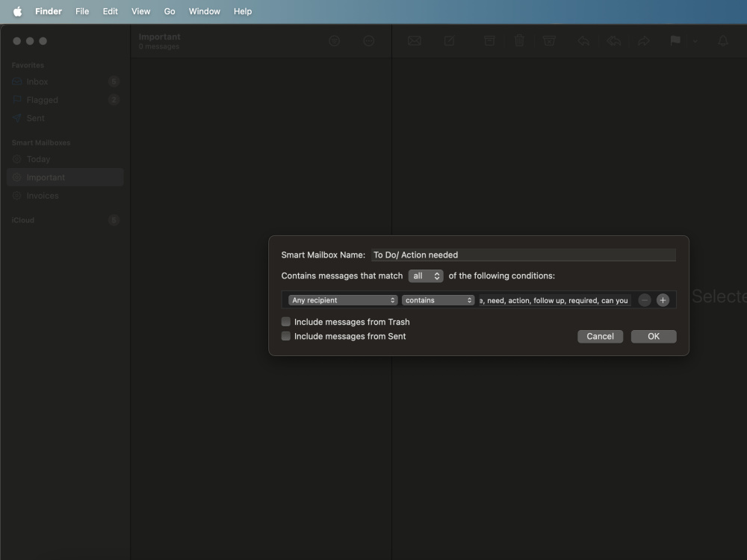Click the Reply All icon
Image resolution: width=747 pixels, height=560 pixels.
613,41
